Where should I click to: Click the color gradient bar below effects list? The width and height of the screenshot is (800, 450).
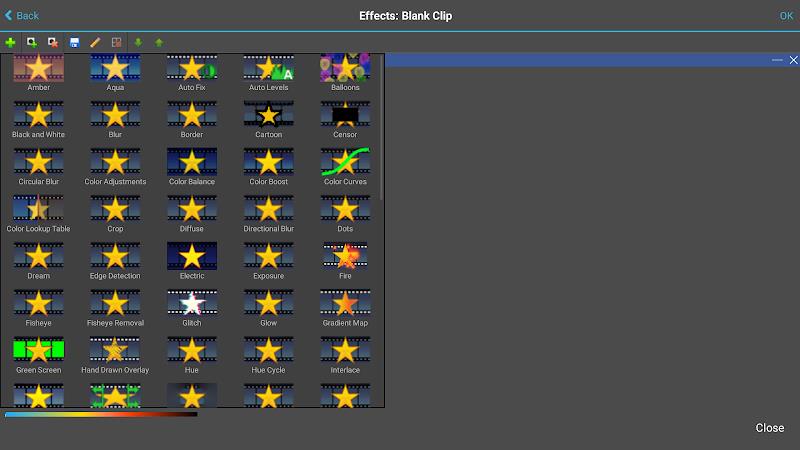click(x=101, y=414)
